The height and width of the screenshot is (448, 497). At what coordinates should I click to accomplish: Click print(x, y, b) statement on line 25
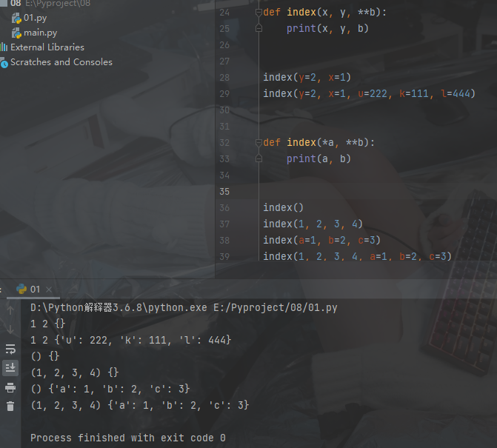point(327,29)
